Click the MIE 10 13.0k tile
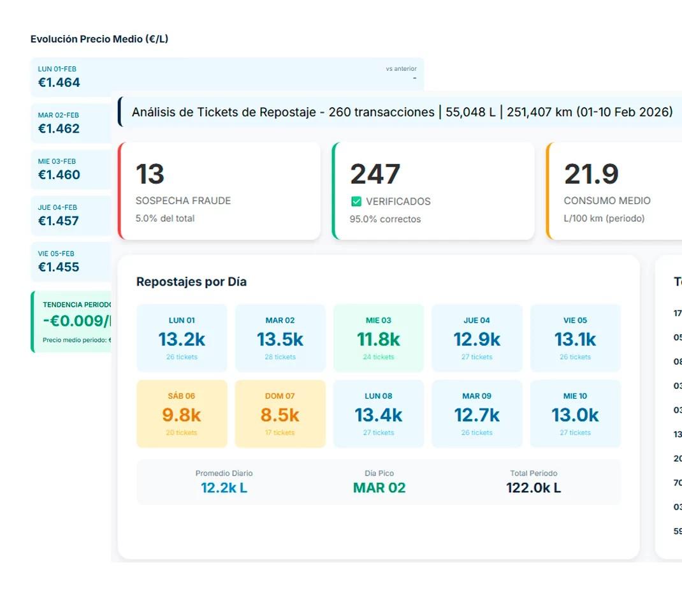 [x=575, y=414]
